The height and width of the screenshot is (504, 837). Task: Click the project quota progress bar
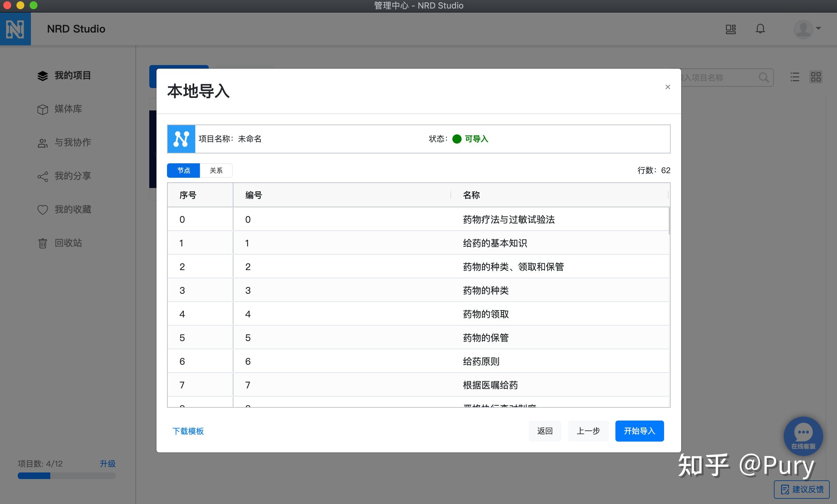click(x=66, y=476)
